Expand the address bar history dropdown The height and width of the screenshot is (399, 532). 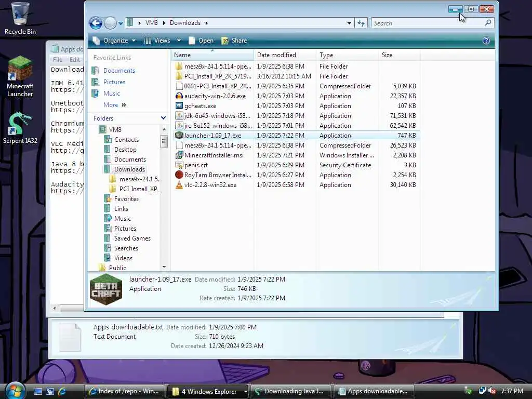[349, 23]
